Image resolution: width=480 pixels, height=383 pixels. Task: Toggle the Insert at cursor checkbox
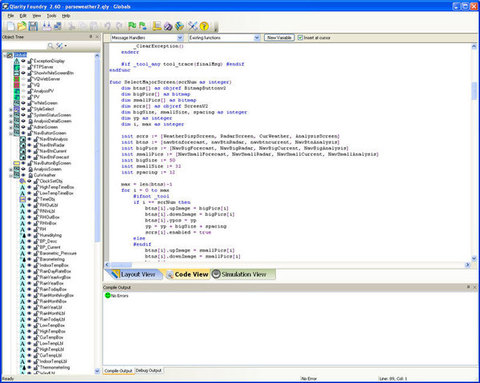click(300, 38)
